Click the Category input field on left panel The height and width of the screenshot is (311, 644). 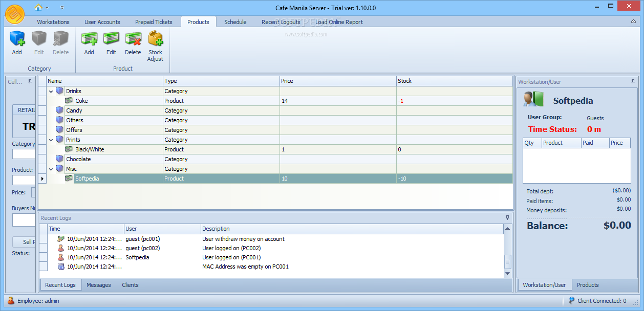pos(24,154)
